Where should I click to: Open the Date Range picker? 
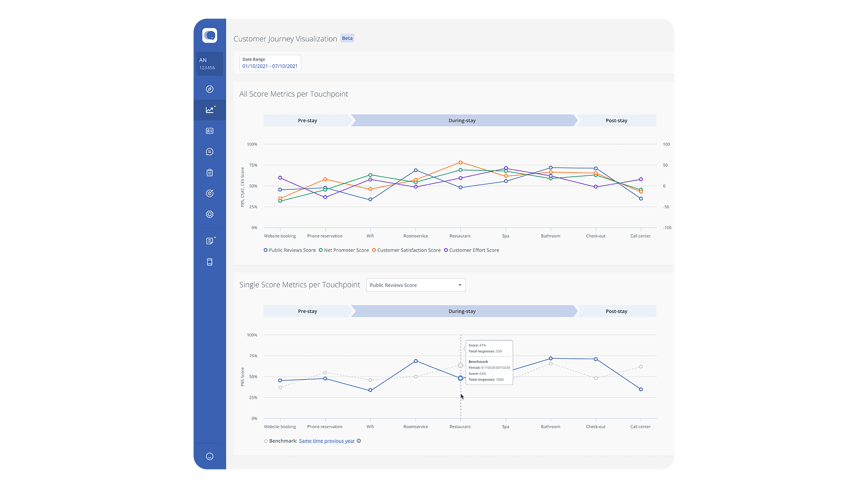[270, 63]
